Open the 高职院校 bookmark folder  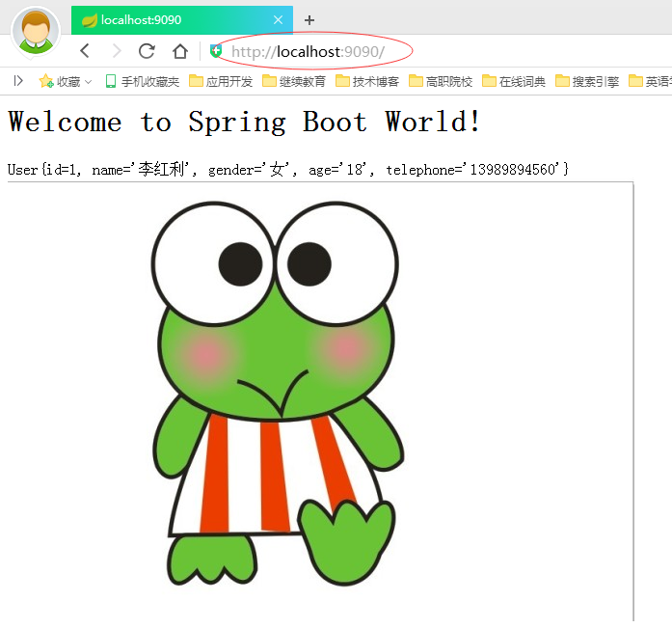click(x=441, y=81)
